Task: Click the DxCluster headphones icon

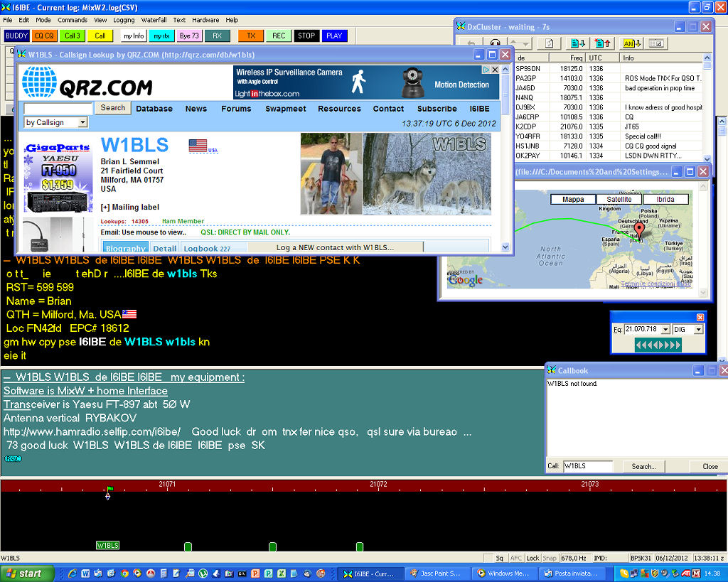Action: pos(494,43)
